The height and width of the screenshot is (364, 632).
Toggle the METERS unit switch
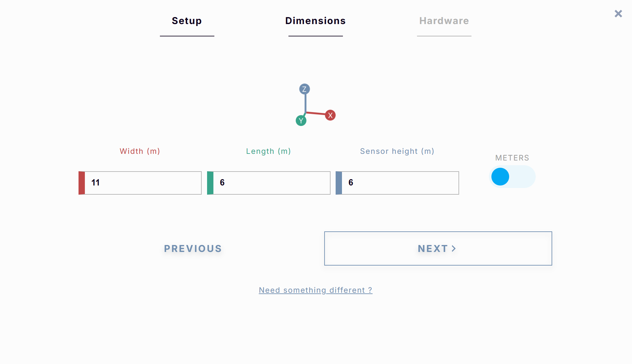pyautogui.click(x=512, y=177)
